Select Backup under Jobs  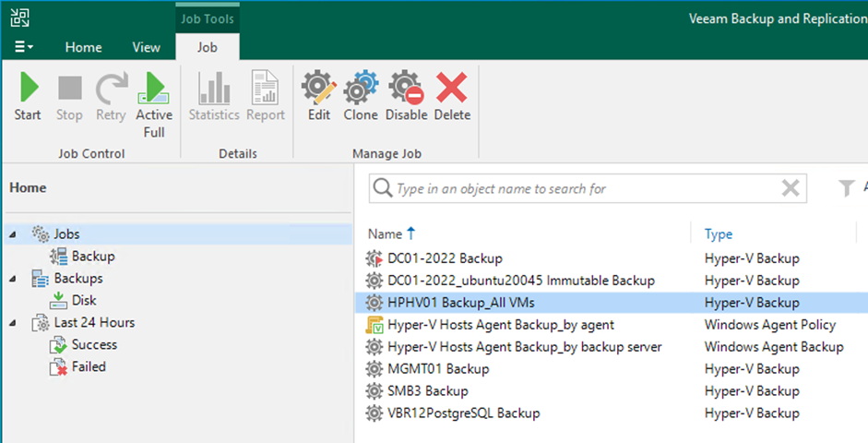coord(92,257)
